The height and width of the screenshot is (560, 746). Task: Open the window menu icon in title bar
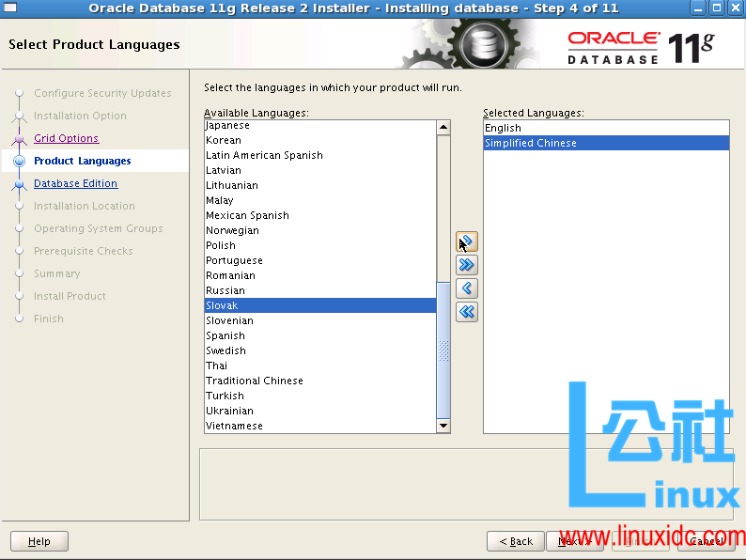click(x=9, y=8)
